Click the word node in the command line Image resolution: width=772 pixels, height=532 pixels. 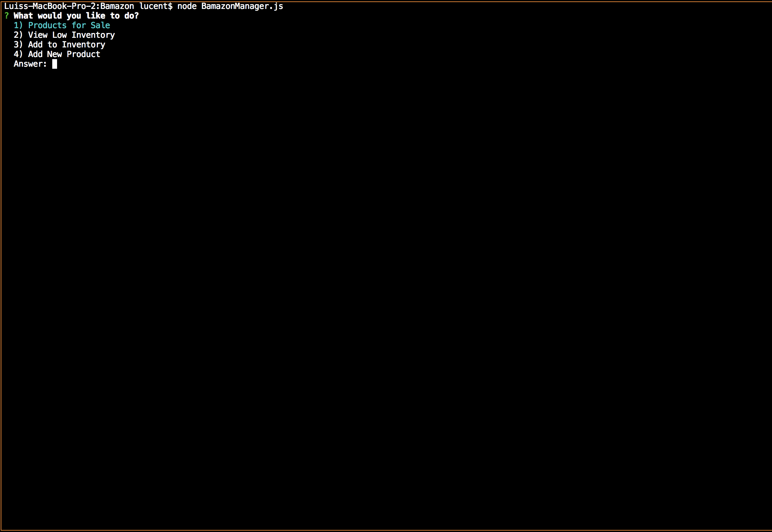click(x=187, y=6)
